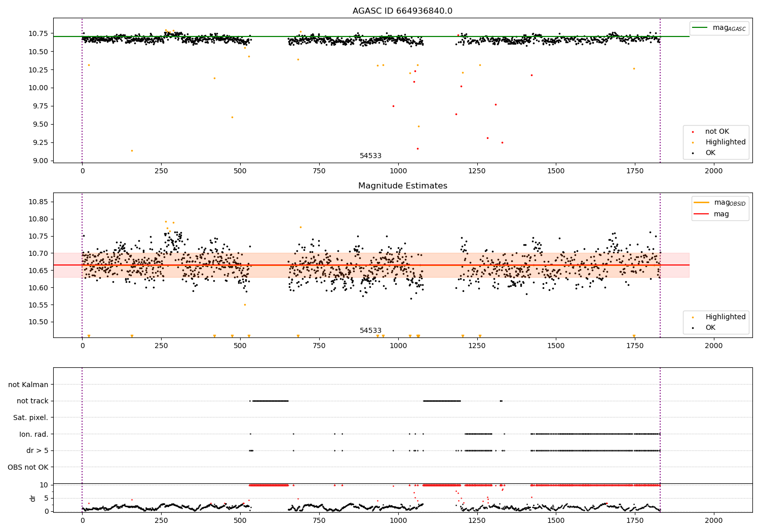Click green mag AGASC line sample in legend
The height and width of the screenshot is (532, 760).
(700, 28)
